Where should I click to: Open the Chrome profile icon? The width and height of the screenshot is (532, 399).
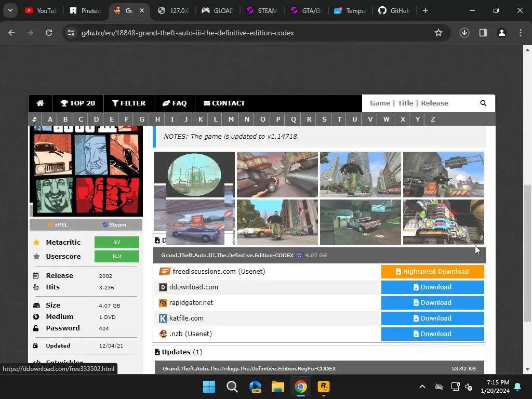502,33
